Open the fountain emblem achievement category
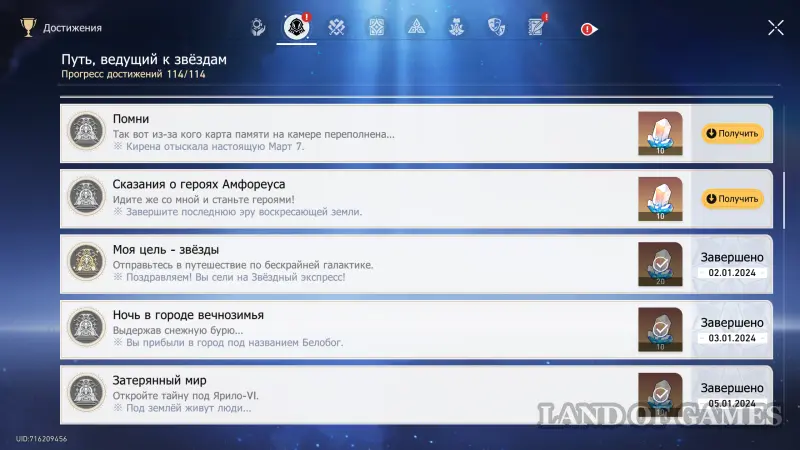The image size is (800, 450). pos(456,28)
